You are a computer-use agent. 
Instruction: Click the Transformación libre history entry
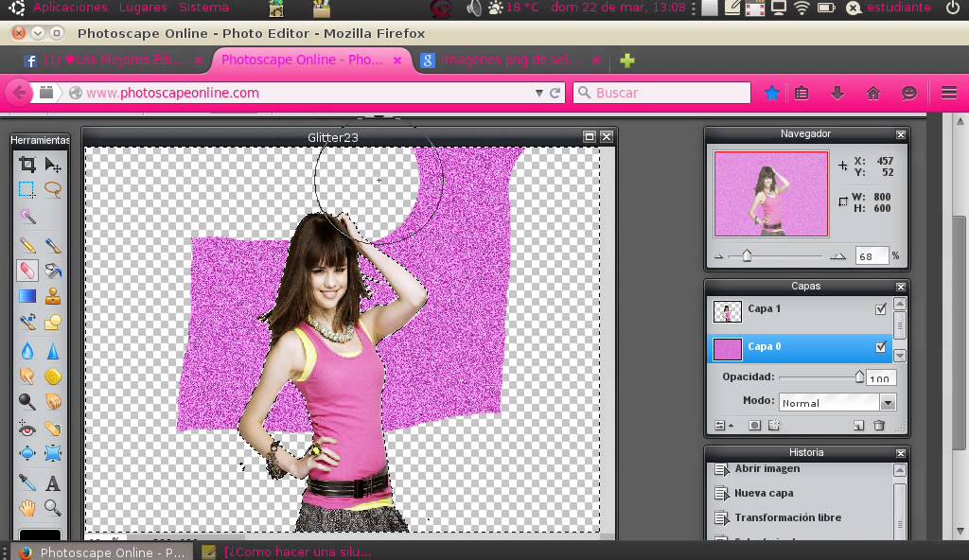click(787, 517)
